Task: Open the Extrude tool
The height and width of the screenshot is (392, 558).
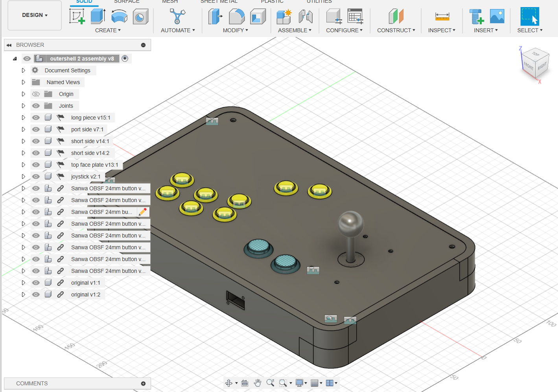Action: (98, 17)
